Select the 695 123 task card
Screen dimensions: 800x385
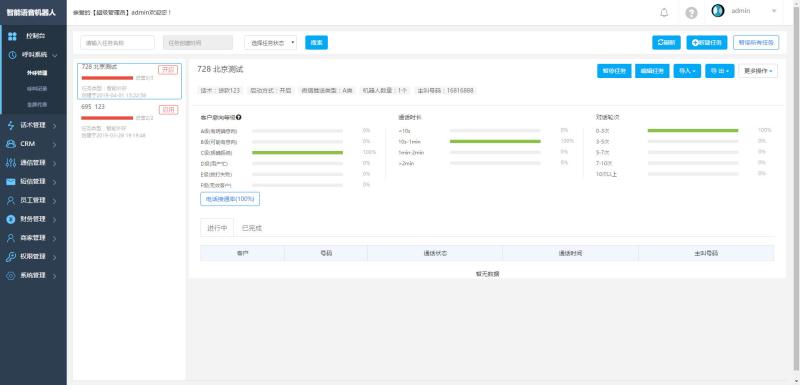click(130, 121)
